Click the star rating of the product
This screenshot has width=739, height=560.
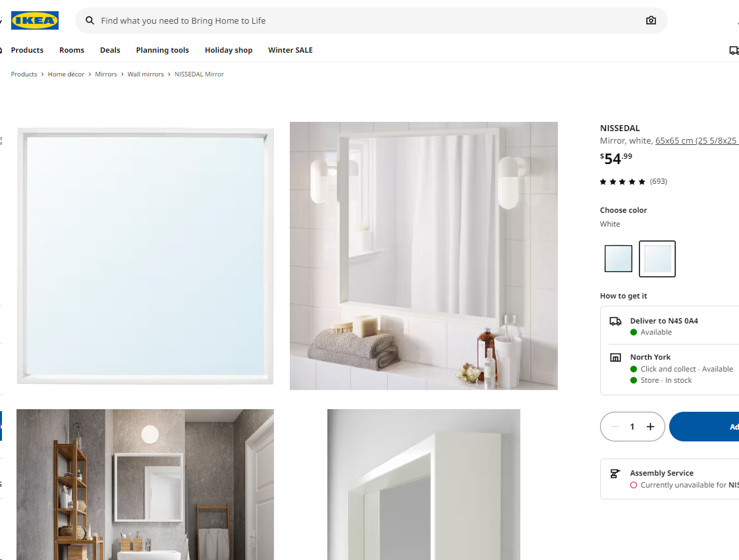click(x=622, y=181)
